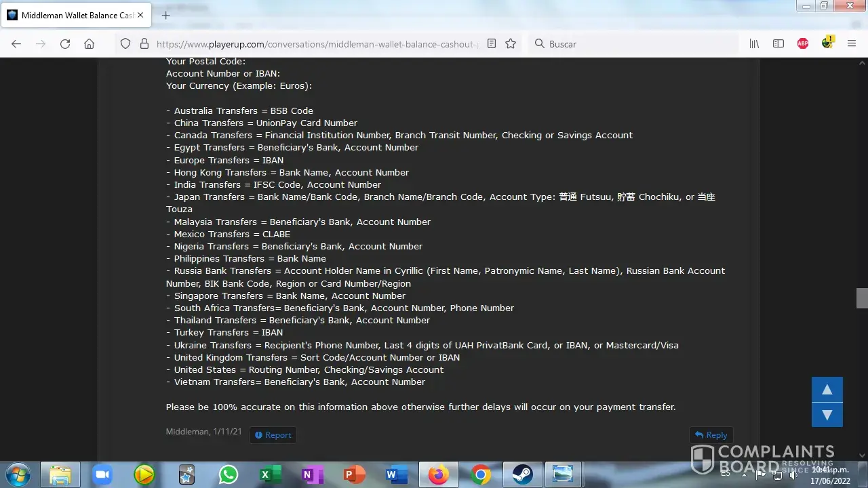This screenshot has height=488, width=868.
Task: Click the site security padlock icon
Action: pyautogui.click(x=144, y=43)
